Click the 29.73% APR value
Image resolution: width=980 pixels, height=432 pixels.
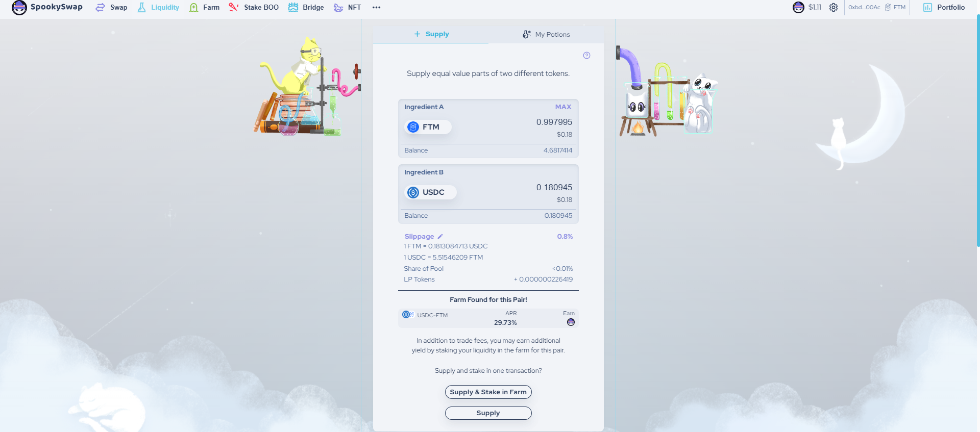[505, 323]
